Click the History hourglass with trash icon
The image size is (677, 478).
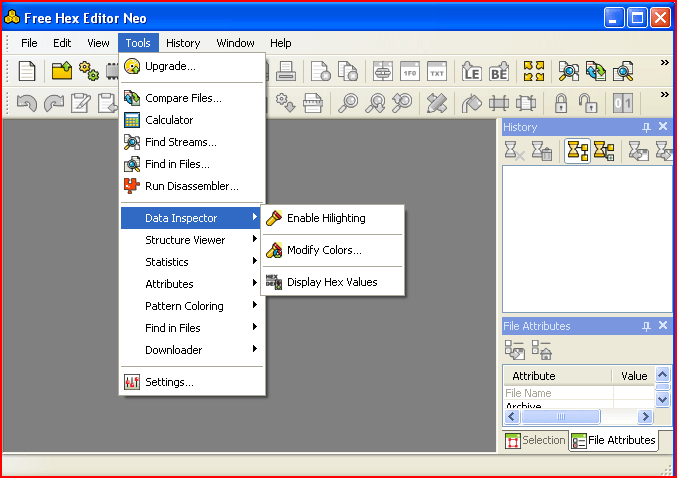[x=542, y=151]
